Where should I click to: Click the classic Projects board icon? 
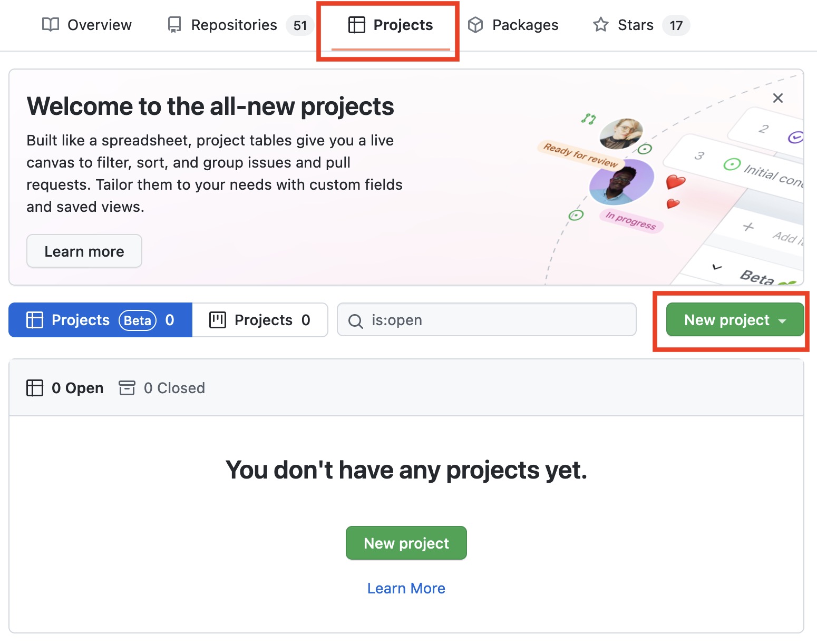tap(218, 320)
